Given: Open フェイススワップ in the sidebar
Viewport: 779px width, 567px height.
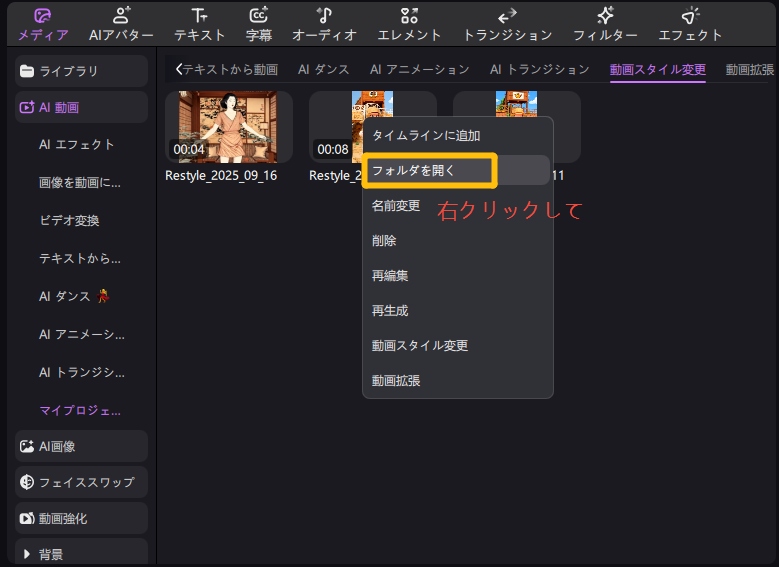Looking at the screenshot, I should point(80,482).
